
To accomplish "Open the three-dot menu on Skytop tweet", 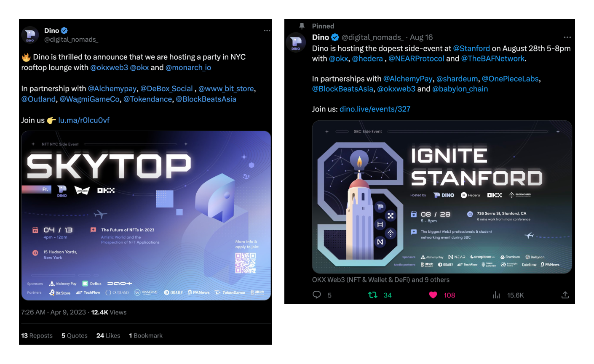I will point(267,31).
